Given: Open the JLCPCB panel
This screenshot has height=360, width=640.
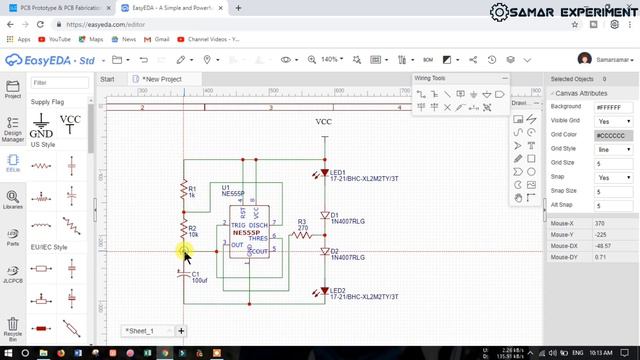Looking at the screenshot, I should [13, 274].
